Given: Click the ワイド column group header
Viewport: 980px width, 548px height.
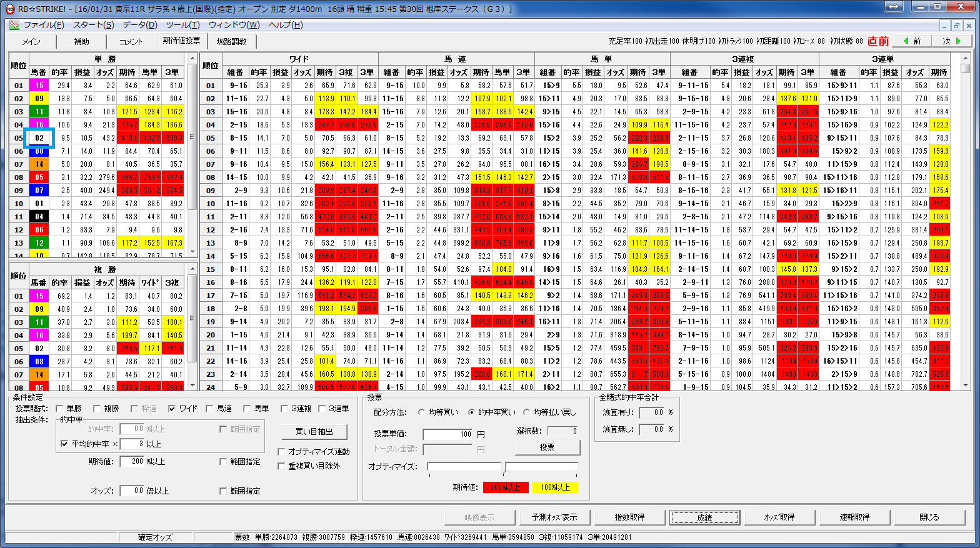Looking at the screenshot, I should click(299, 59).
